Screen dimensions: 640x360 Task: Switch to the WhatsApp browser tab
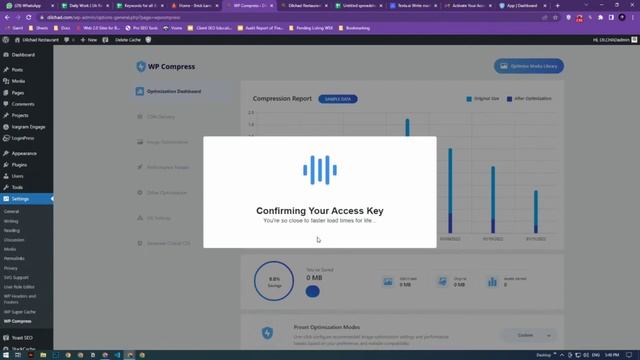(x=30, y=6)
